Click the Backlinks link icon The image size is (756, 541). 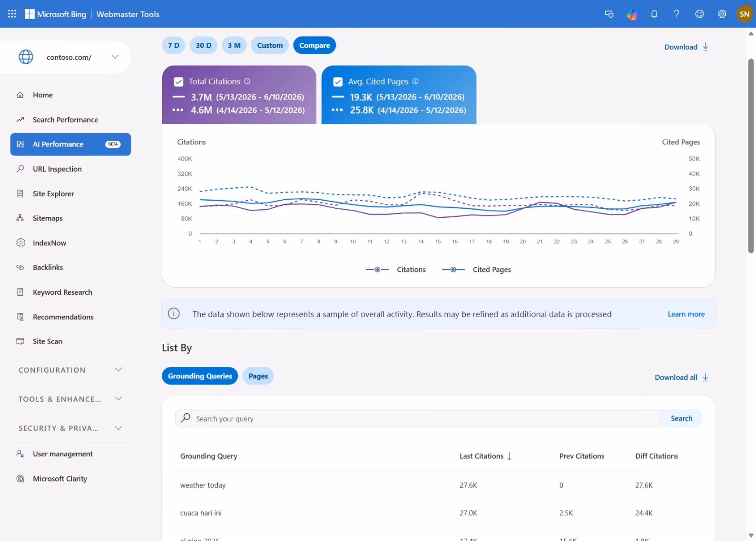20,267
